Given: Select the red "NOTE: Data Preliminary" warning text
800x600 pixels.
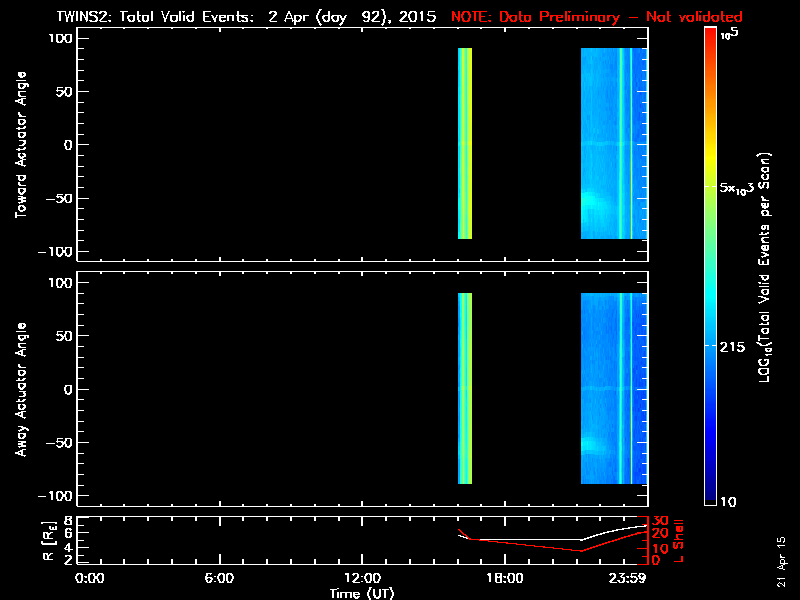Looking at the screenshot, I should pos(596,17).
